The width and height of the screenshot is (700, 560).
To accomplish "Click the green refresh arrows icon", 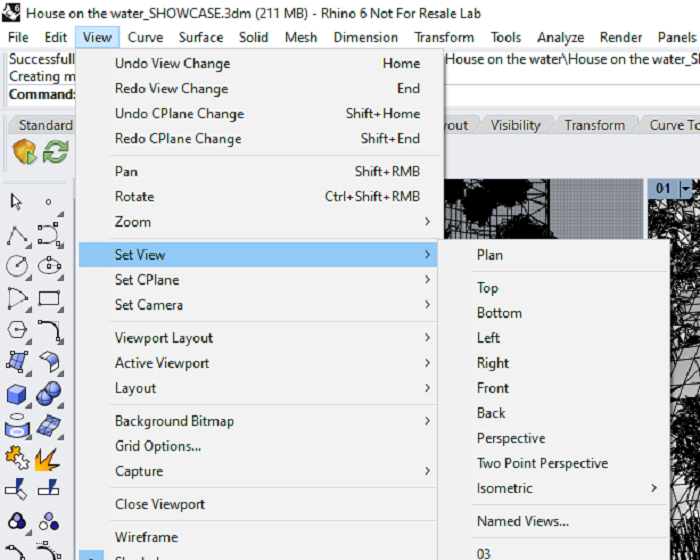I will [55, 152].
